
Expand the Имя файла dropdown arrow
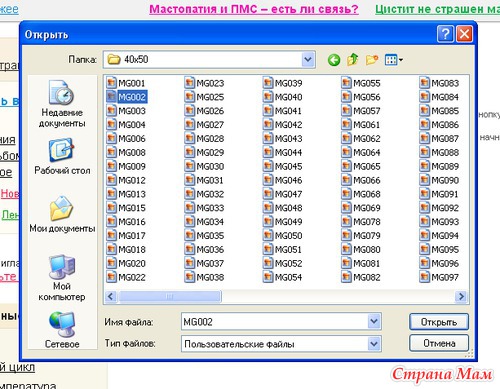pyautogui.click(x=374, y=322)
